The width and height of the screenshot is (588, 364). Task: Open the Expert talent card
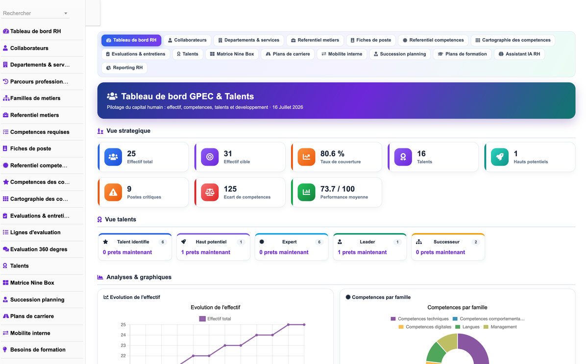click(x=292, y=247)
